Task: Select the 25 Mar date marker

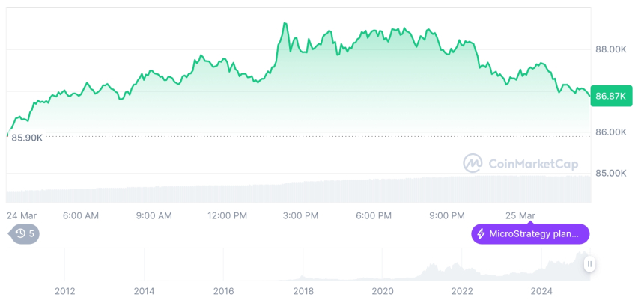Action: [x=520, y=215]
